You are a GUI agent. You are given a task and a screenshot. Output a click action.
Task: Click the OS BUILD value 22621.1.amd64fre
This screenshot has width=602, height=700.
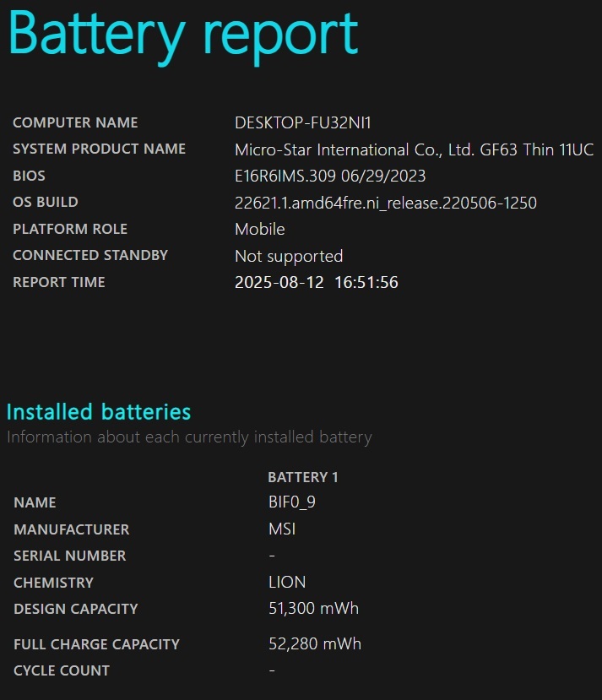386,203
